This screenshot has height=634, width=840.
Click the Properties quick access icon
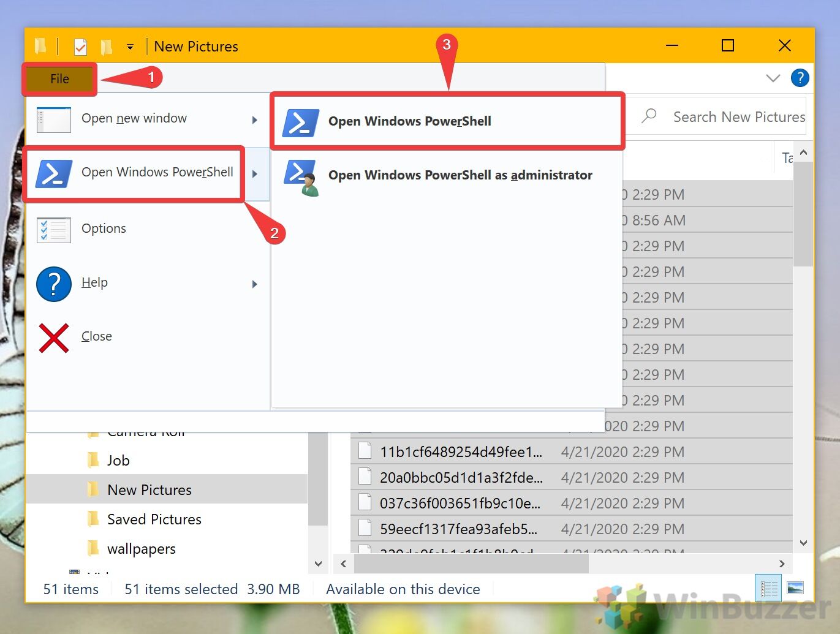[80, 47]
